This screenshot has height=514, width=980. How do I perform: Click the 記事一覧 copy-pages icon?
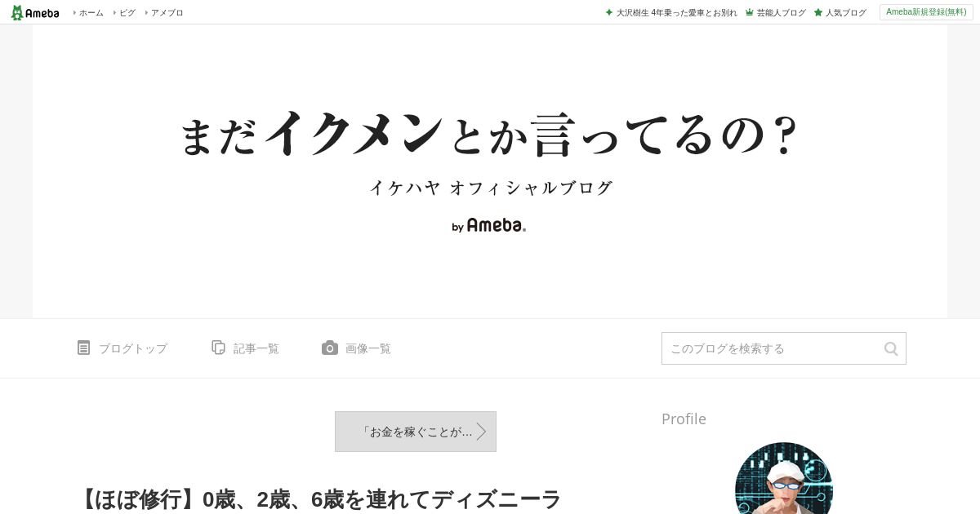218,348
